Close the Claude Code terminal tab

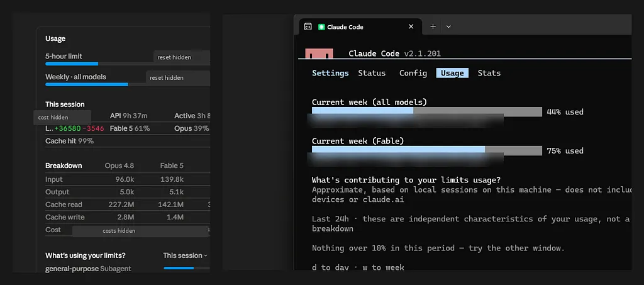click(411, 26)
